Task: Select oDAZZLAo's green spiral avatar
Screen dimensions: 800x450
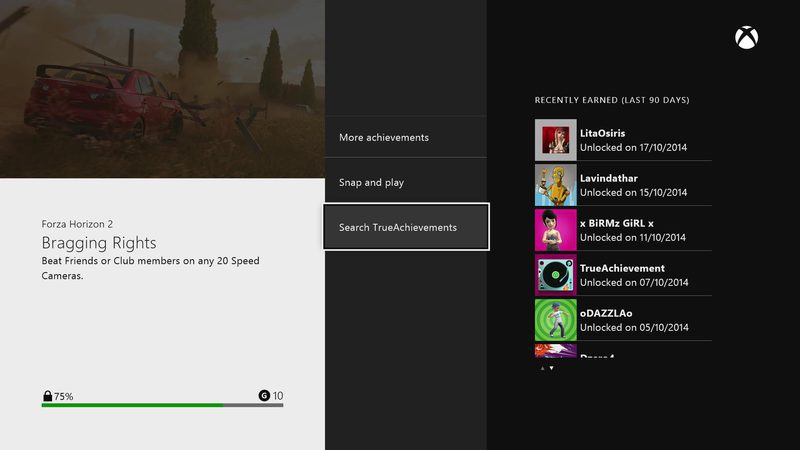Action: (x=556, y=320)
